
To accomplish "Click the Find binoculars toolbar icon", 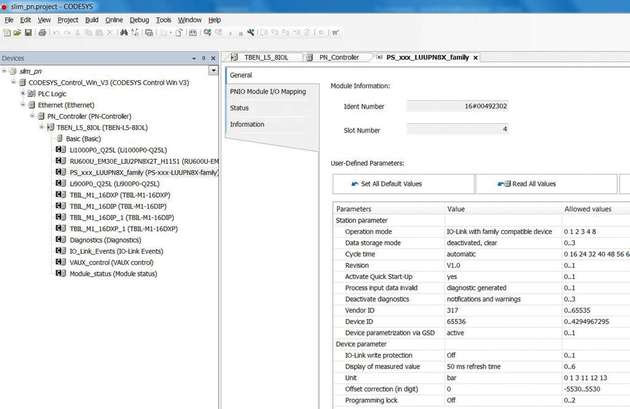I will 124,33.
